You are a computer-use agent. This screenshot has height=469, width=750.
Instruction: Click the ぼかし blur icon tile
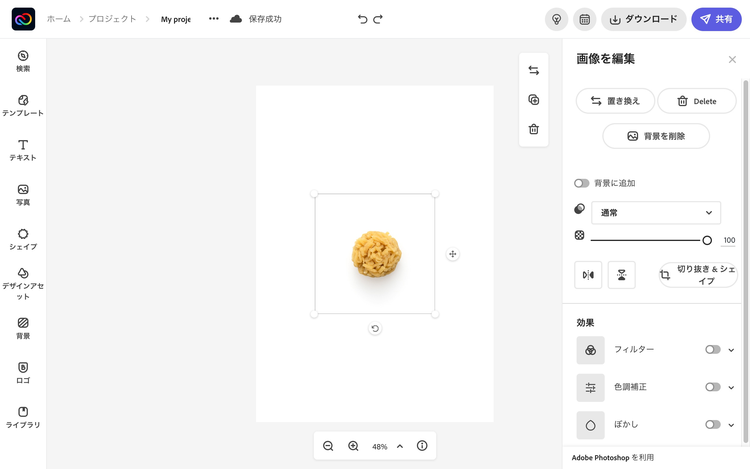coord(591,425)
